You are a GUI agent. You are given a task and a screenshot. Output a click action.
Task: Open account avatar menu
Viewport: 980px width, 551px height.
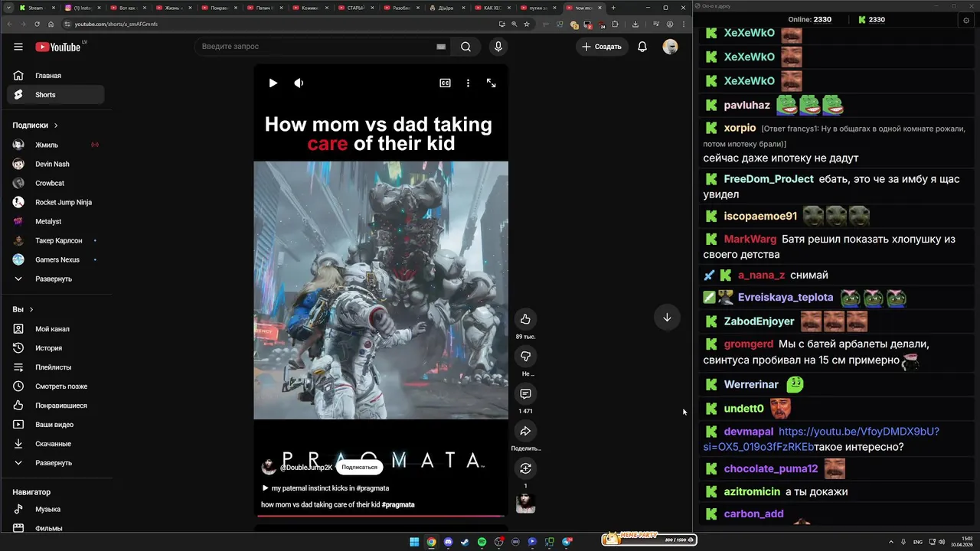click(x=670, y=47)
